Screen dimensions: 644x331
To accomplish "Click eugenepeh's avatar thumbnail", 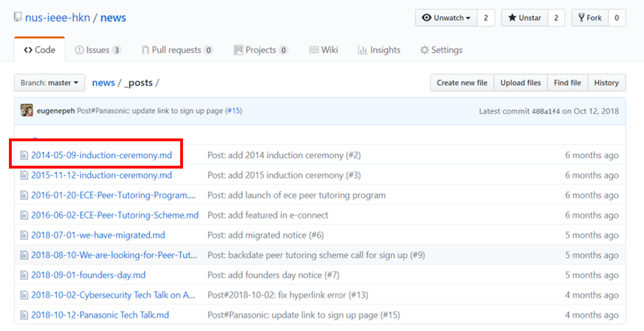I will coord(27,111).
